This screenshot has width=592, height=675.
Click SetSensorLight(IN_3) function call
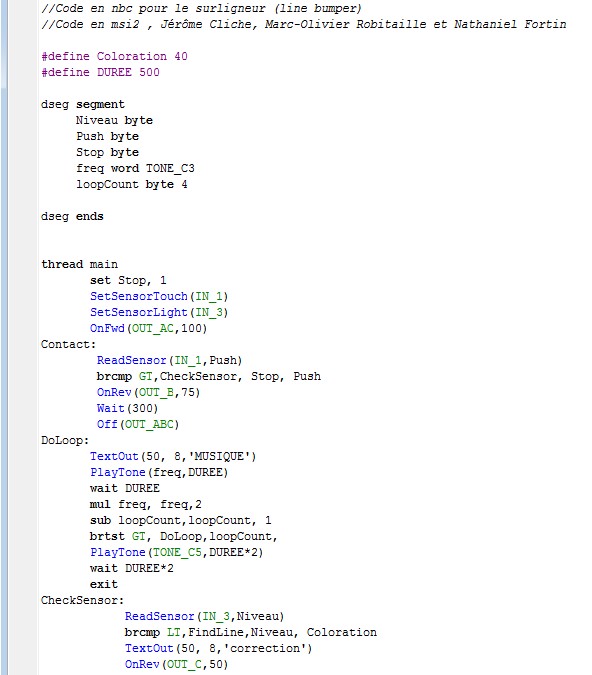point(159,313)
